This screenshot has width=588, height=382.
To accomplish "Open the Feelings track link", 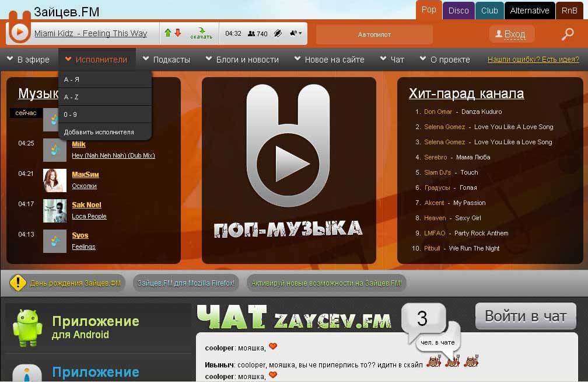I will (x=83, y=246).
